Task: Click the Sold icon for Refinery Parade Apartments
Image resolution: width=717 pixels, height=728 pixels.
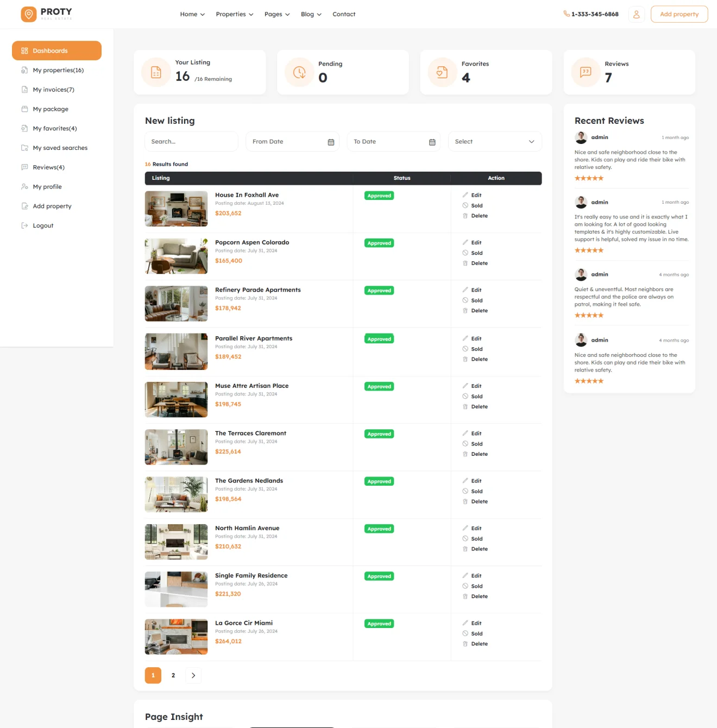Action: pyautogui.click(x=466, y=300)
